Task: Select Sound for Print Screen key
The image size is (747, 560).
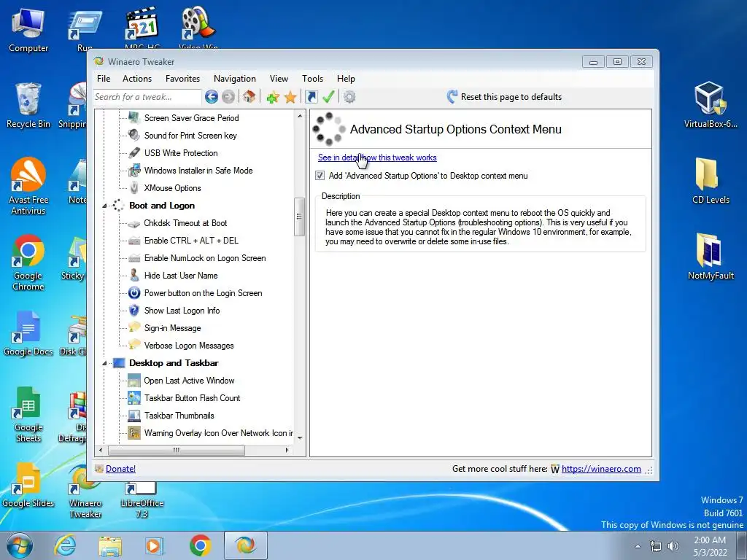Action: (x=190, y=135)
